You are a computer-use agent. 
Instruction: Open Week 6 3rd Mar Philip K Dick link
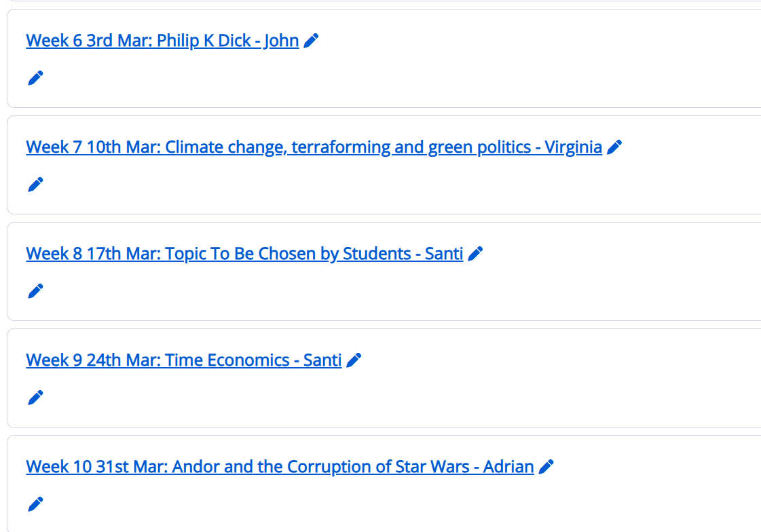(x=162, y=41)
